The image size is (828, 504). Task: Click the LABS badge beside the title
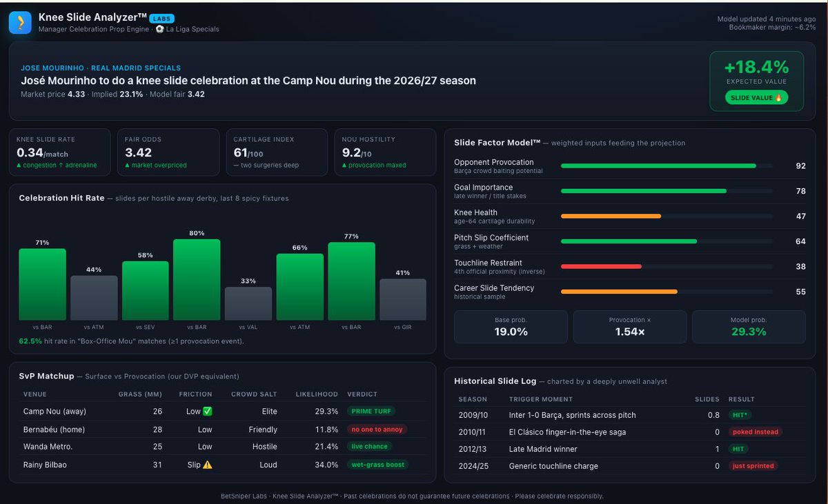click(161, 19)
